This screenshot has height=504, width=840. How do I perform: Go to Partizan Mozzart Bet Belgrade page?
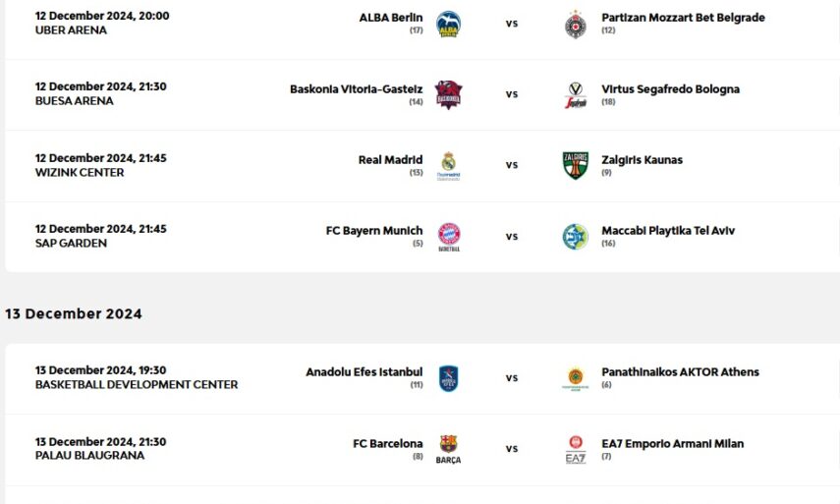(x=683, y=18)
